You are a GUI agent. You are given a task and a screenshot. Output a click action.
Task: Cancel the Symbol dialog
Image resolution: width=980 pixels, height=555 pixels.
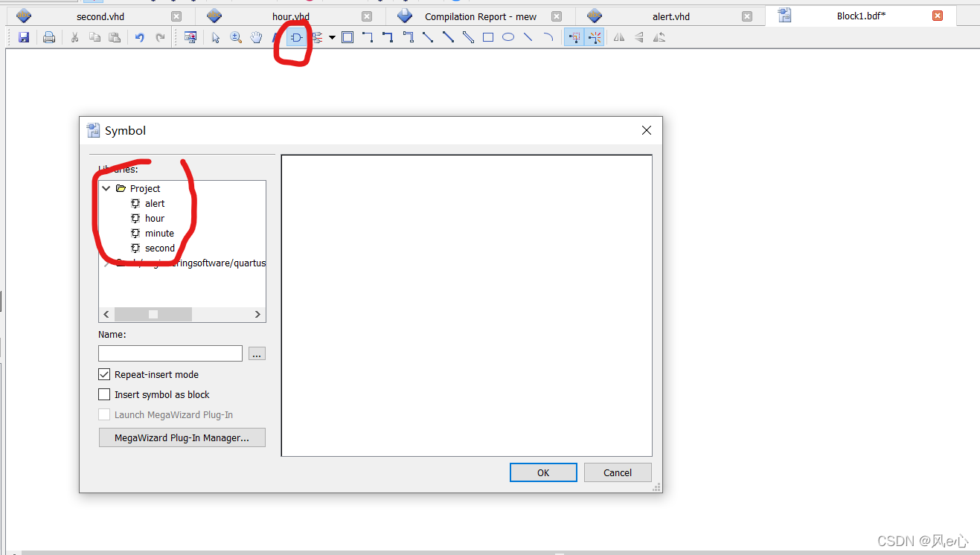618,472
